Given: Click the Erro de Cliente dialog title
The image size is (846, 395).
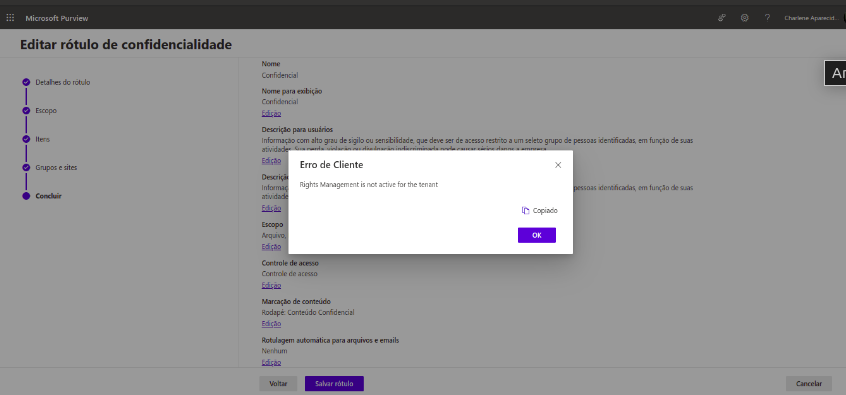Looking at the screenshot, I should 331,165.
